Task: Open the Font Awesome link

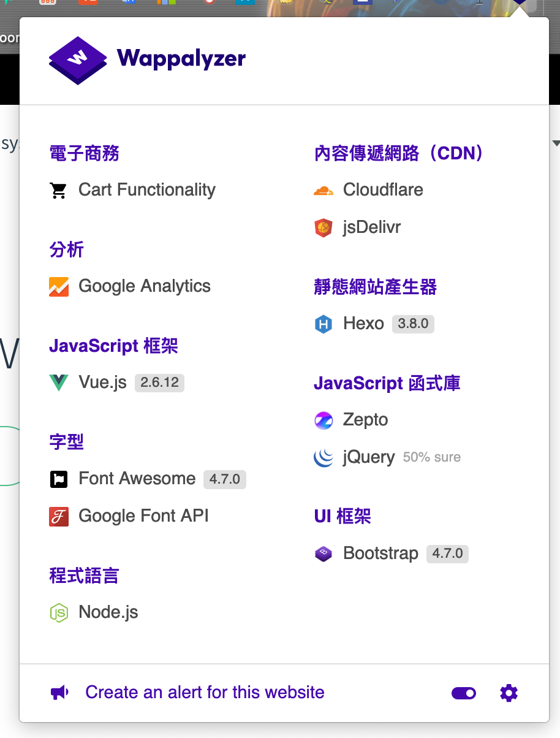Action: click(x=137, y=479)
